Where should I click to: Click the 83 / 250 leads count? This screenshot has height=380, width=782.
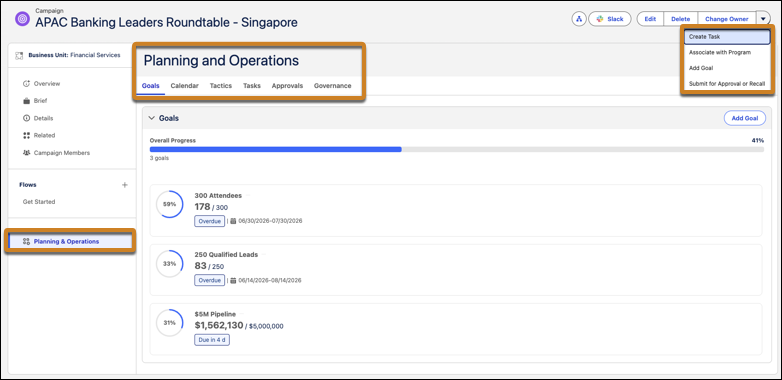tap(209, 266)
